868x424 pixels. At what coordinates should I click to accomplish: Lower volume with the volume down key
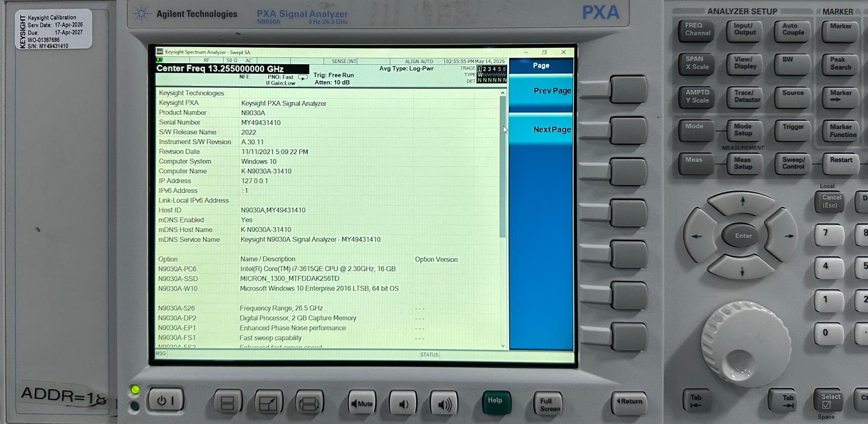403,404
